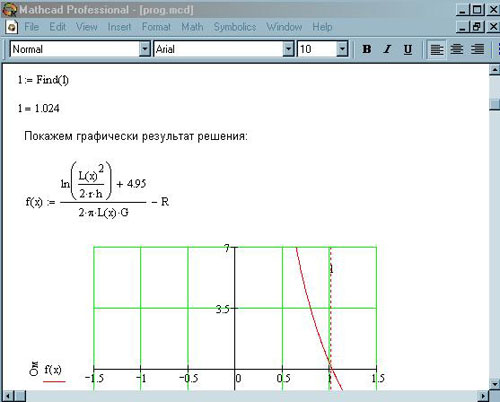This screenshot has height=402, width=500.
Task: Click the 1.5 x-axis label
Action: click(x=378, y=378)
